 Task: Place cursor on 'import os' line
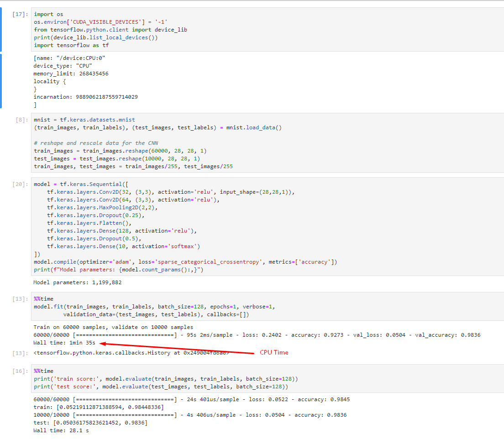(48, 14)
